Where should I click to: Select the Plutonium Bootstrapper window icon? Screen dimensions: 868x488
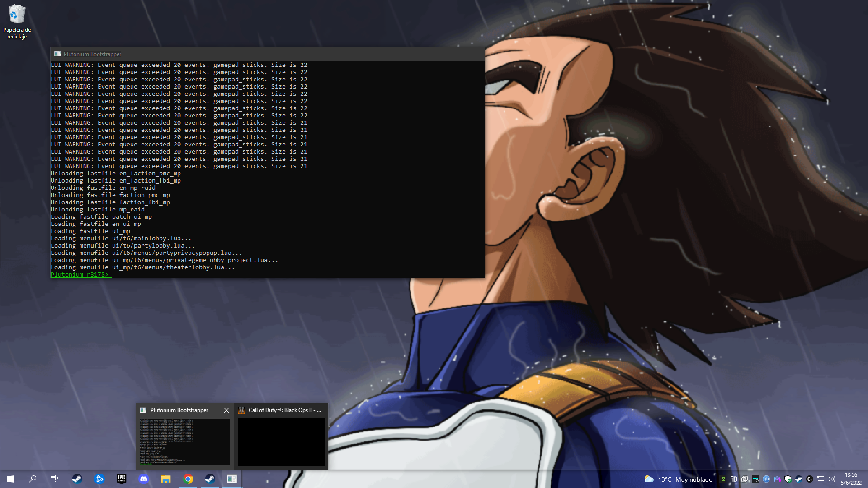57,54
